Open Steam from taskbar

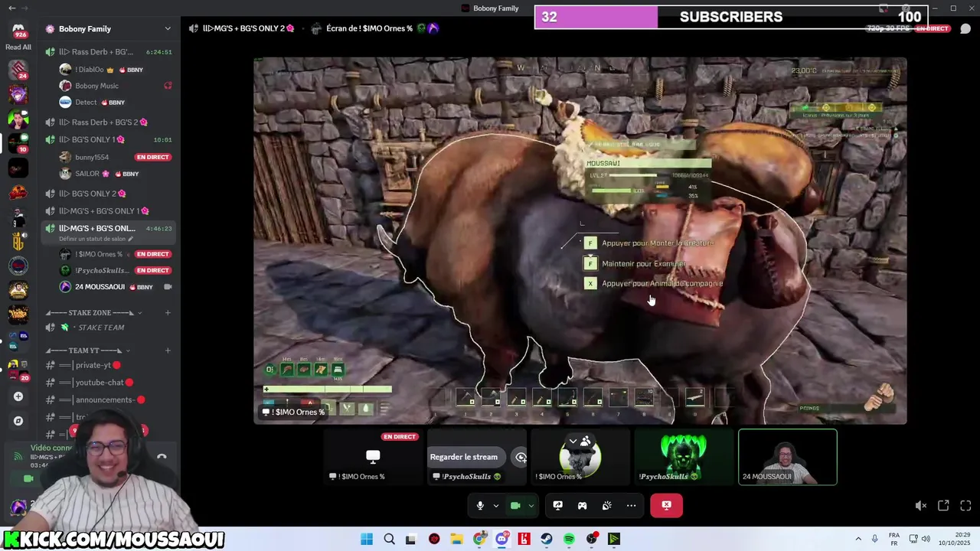(547, 539)
